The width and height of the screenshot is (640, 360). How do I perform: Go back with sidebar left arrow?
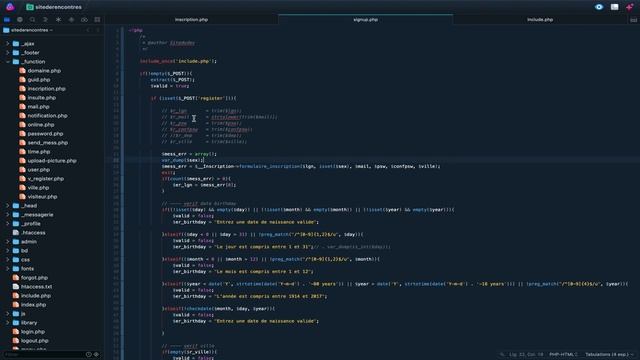[88, 30]
